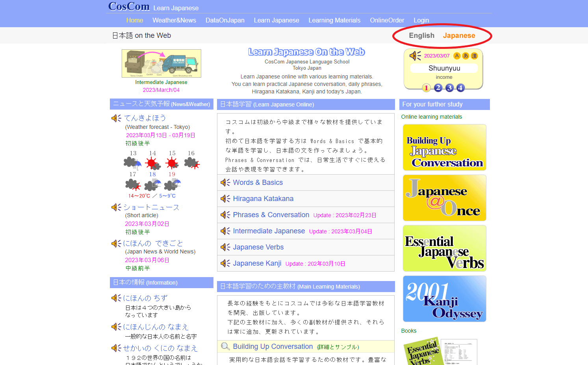Click speaker icon beside Japanese Kanji

point(225,263)
